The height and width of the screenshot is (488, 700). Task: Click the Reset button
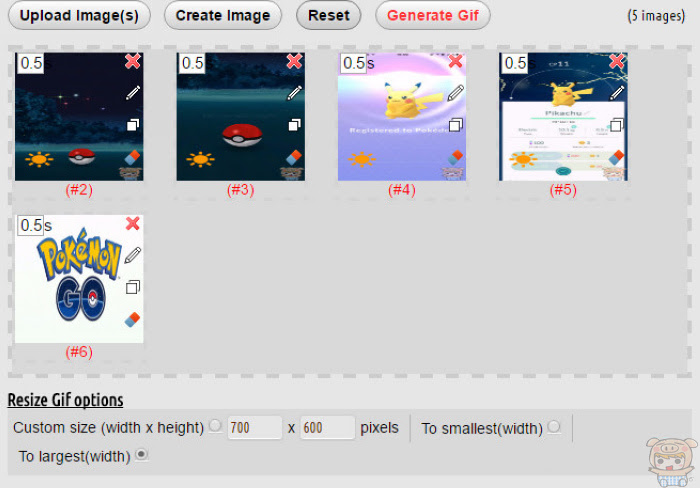(x=329, y=16)
